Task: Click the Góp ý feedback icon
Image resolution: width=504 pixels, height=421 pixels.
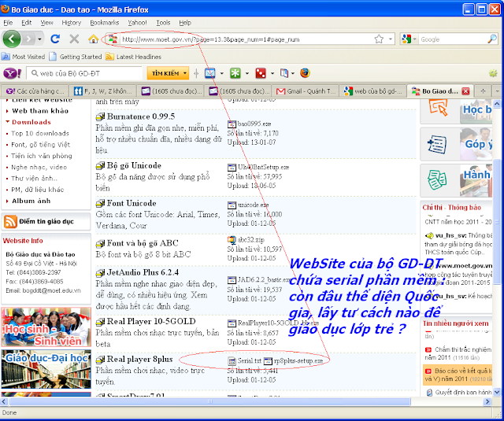Action: point(437,144)
